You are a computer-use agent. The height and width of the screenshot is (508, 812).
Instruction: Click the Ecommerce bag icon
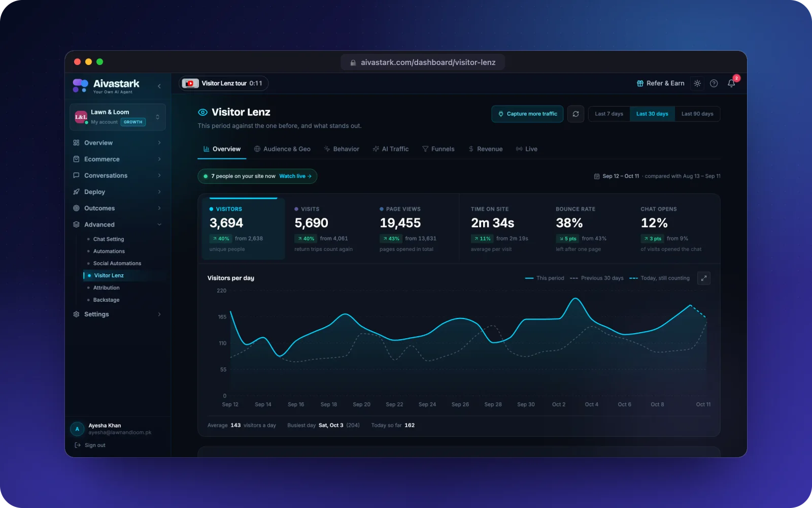click(x=76, y=159)
